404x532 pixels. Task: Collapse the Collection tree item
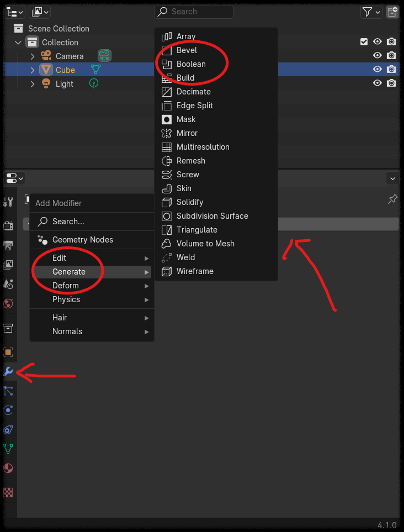18,42
